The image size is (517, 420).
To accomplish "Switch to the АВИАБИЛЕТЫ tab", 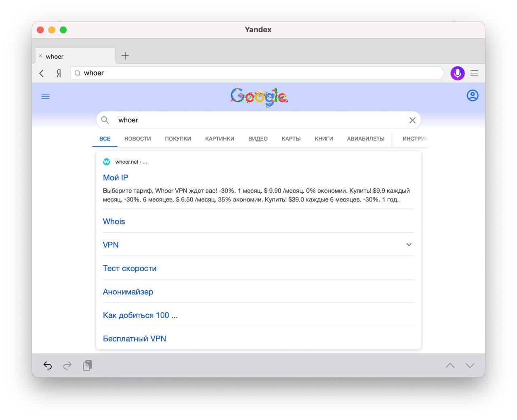I will [366, 139].
